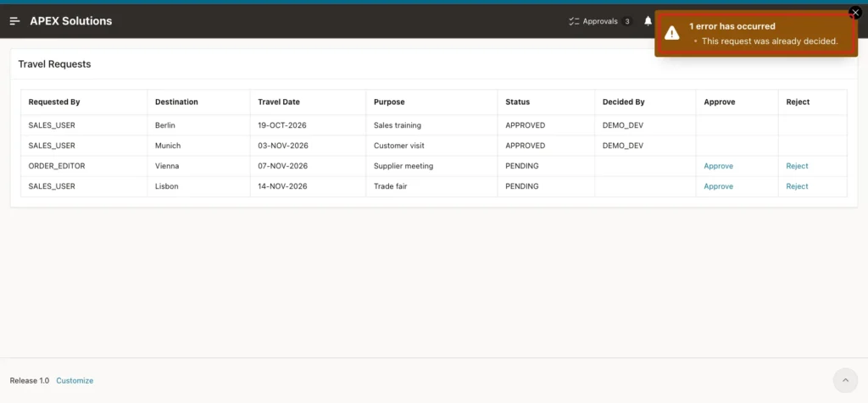This screenshot has height=403, width=868.
Task: Click the Purpose column header
Action: (389, 102)
